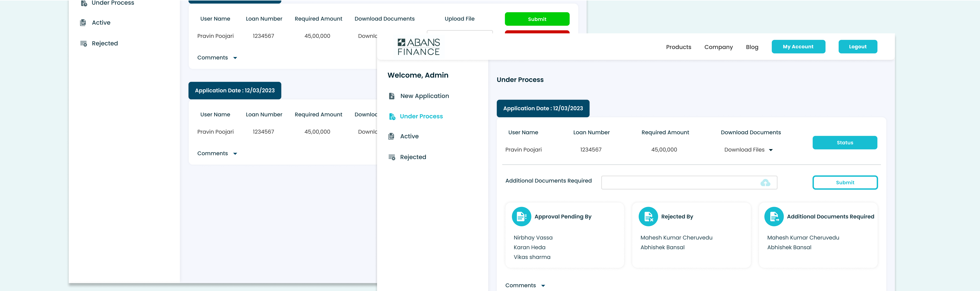Select Under Process in the front sidebar
Image resolution: width=980 pixels, height=291 pixels.
pyautogui.click(x=421, y=116)
